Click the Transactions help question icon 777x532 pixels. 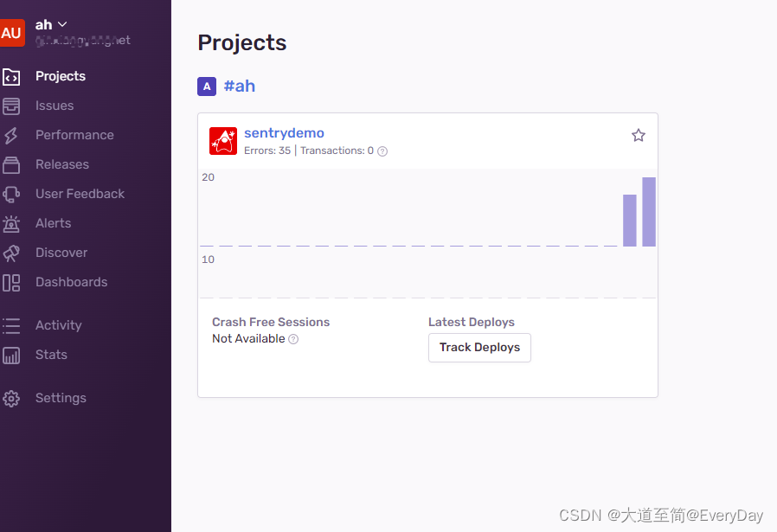pos(382,151)
